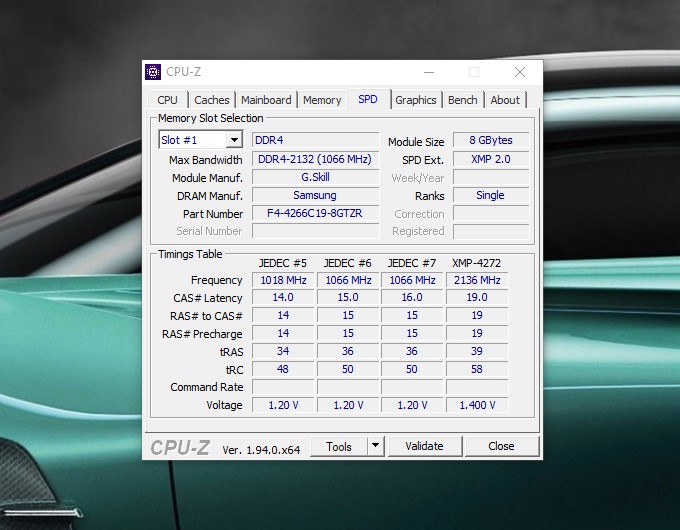Click the empty Correction field
The height and width of the screenshot is (530, 680).
(491, 213)
